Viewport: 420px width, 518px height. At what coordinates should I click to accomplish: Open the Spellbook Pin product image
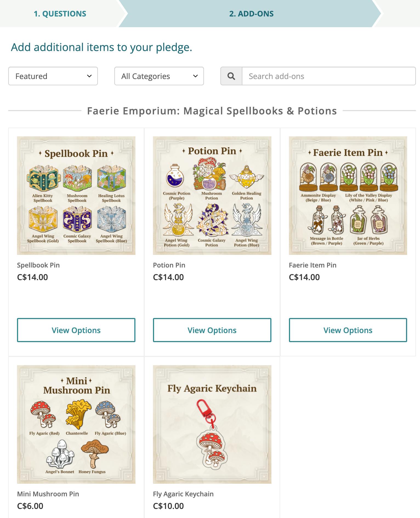(76, 195)
